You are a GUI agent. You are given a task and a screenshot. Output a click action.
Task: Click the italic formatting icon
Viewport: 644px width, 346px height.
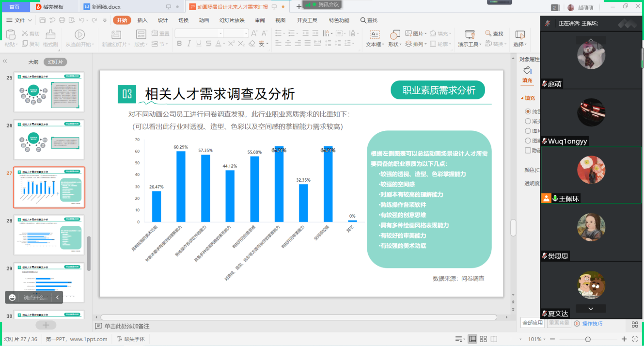(x=189, y=44)
